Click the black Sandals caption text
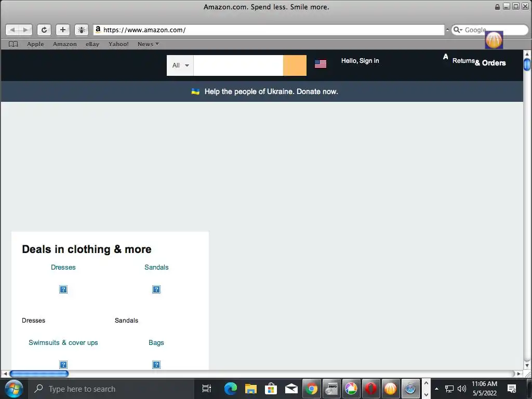Screen dimensions: 532x399 pos(126,320)
